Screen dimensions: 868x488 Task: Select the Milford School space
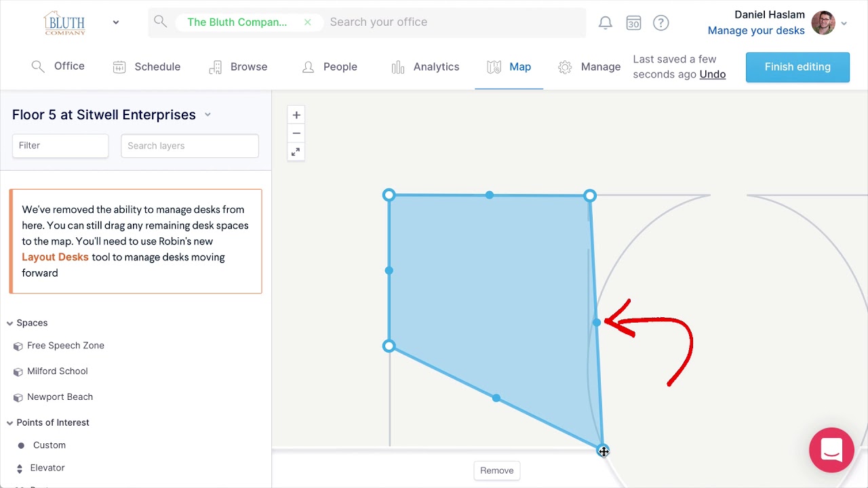pos(58,371)
